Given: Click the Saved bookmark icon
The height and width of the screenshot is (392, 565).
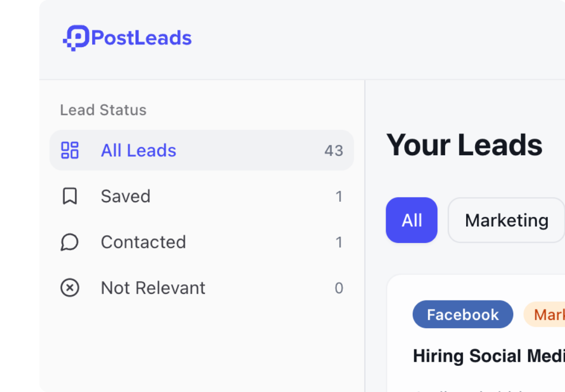Looking at the screenshot, I should (70, 197).
